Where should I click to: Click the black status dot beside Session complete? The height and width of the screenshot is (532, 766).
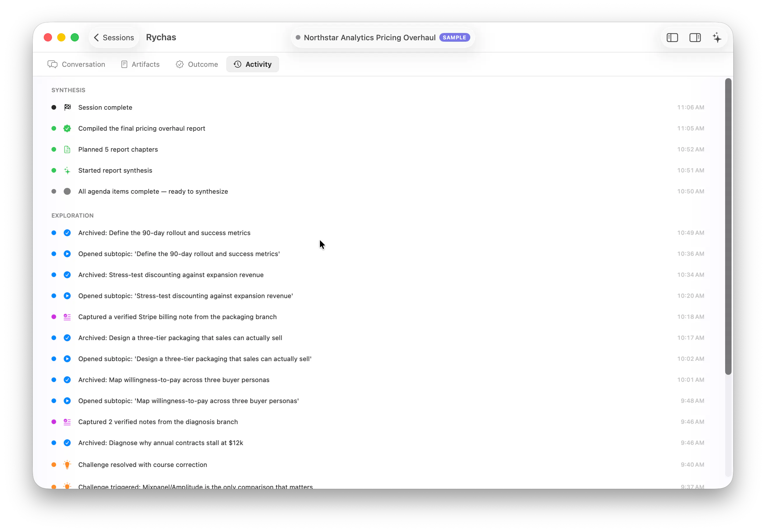[54, 107]
